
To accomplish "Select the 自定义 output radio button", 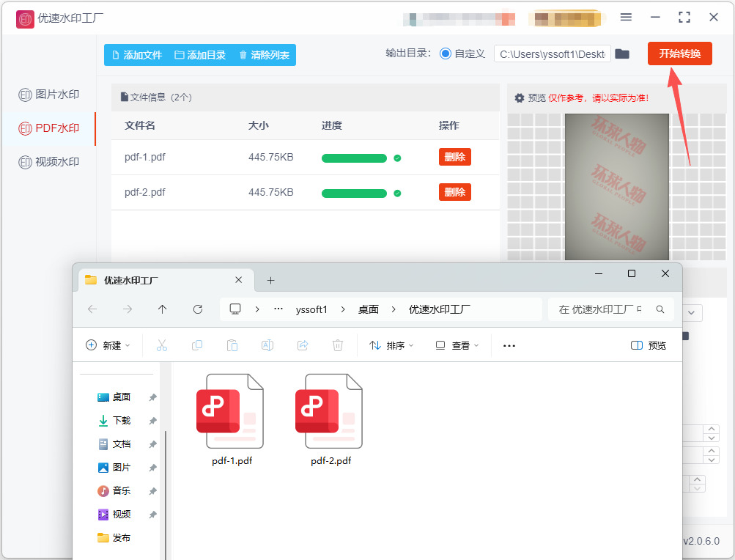I will coord(446,54).
